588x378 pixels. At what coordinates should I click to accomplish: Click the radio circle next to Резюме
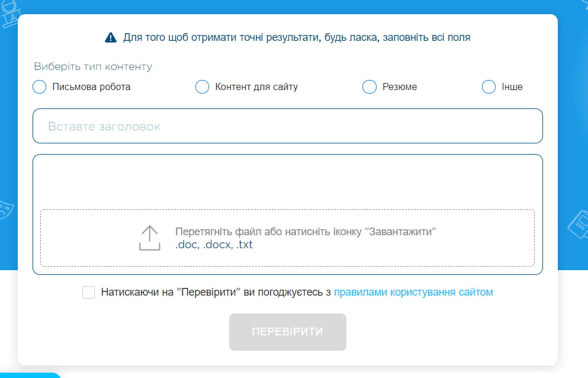(x=369, y=87)
